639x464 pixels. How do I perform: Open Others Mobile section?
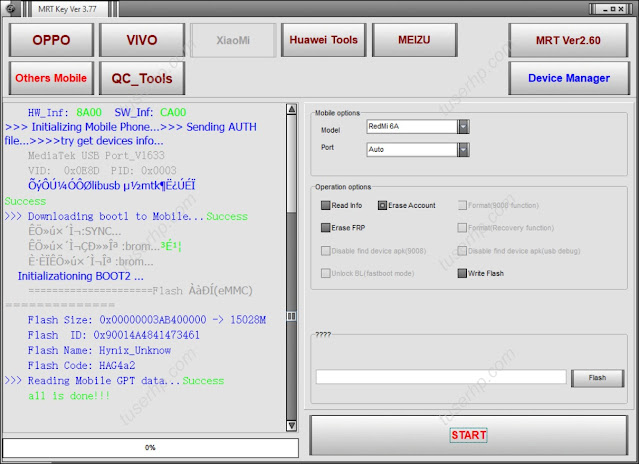point(51,78)
